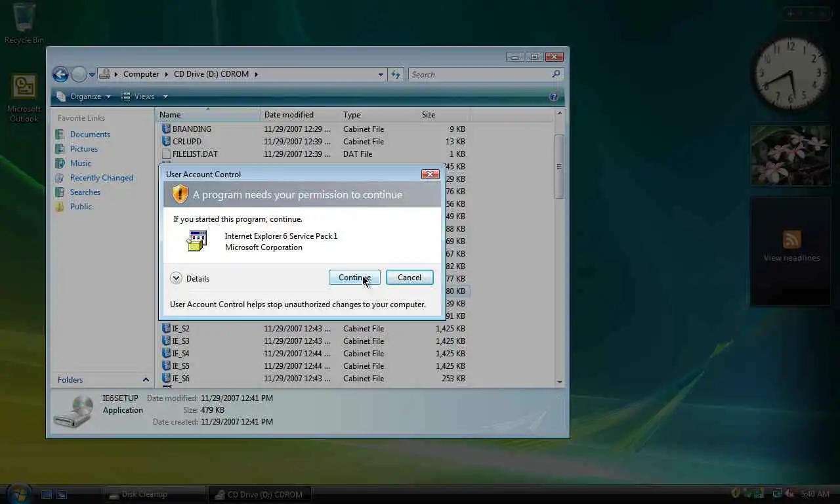Viewport: 840px width, 504px height.
Task: Sort by the Name column header
Action: 208,114
